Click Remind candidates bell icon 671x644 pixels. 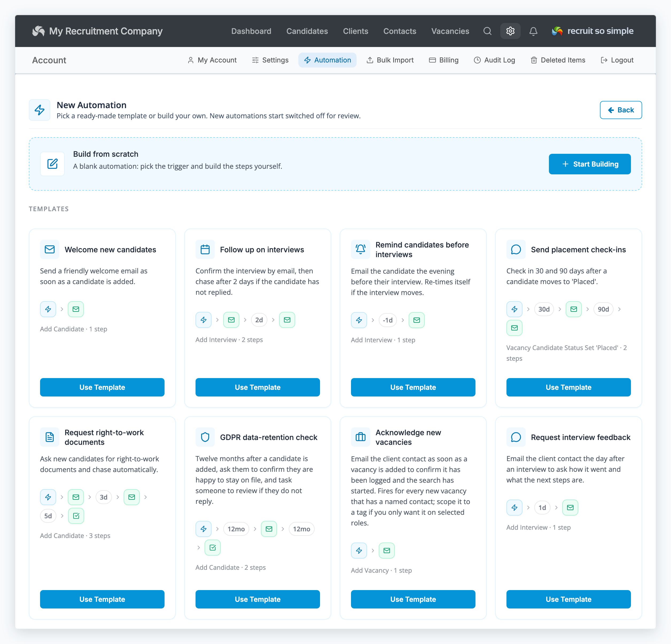coord(361,249)
